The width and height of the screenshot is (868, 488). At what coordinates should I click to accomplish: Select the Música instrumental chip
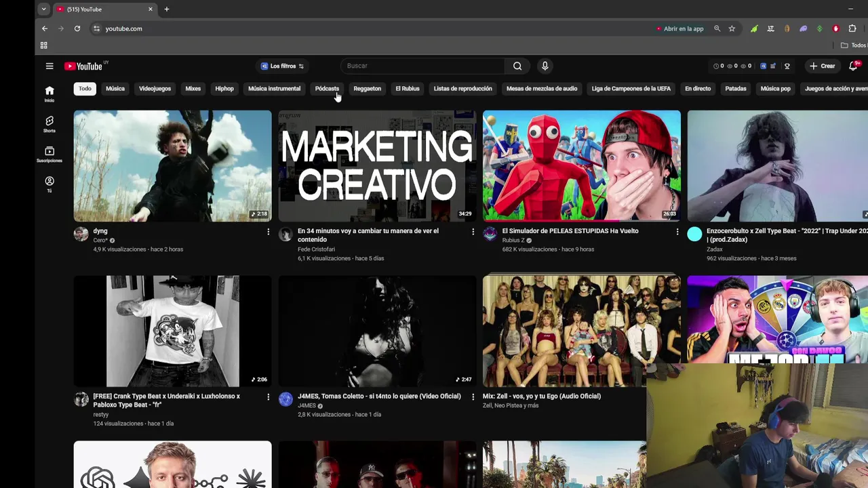point(274,89)
